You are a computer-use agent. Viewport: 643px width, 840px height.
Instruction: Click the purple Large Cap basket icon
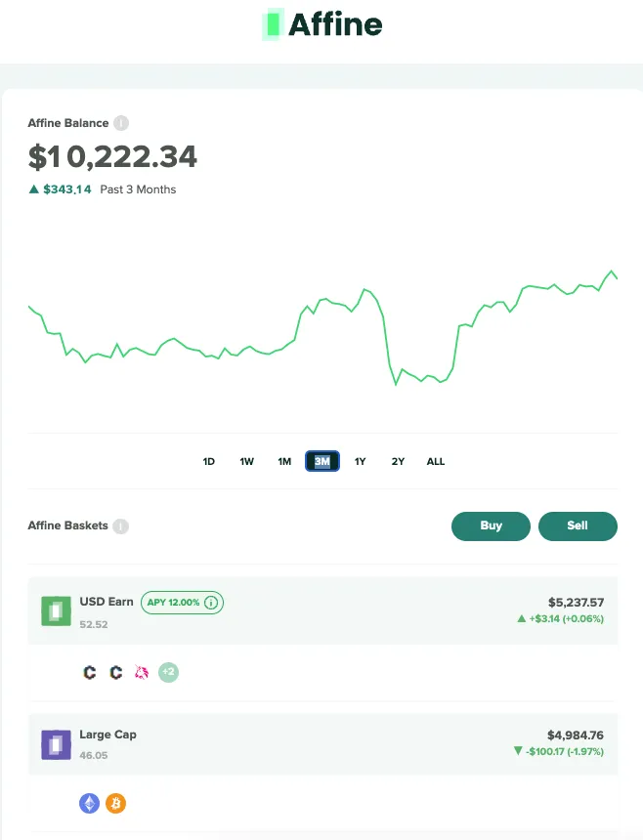point(57,744)
